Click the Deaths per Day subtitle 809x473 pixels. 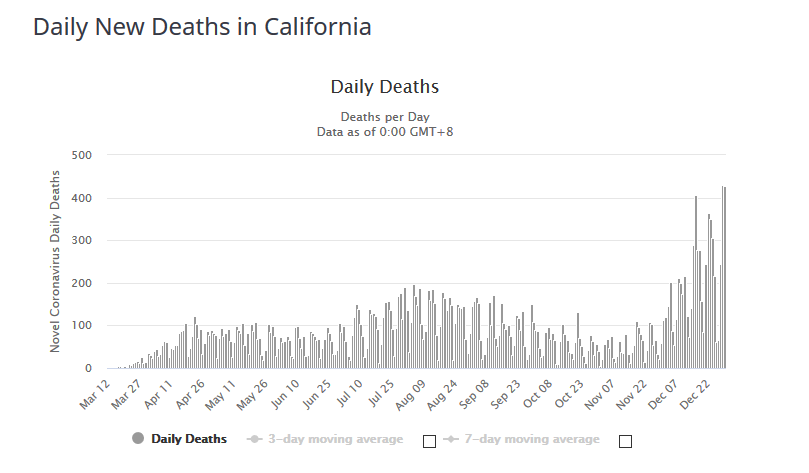tap(384, 116)
